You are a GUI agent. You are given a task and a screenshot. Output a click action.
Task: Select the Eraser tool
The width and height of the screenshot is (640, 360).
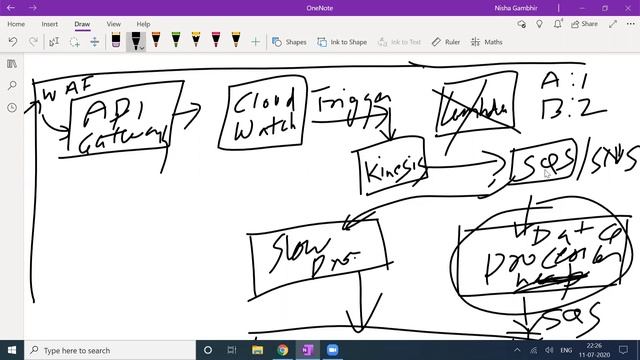[116, 41]
